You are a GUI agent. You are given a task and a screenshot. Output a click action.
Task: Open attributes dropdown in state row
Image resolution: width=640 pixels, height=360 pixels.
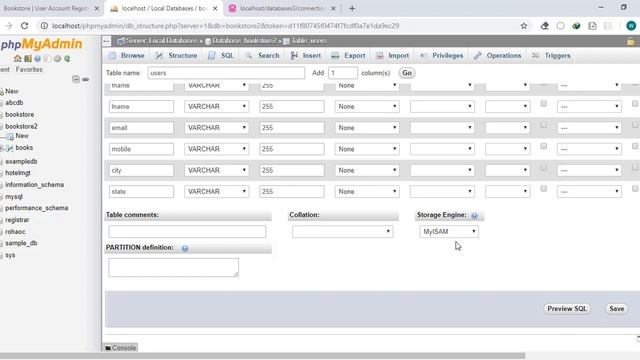(508, 191)
